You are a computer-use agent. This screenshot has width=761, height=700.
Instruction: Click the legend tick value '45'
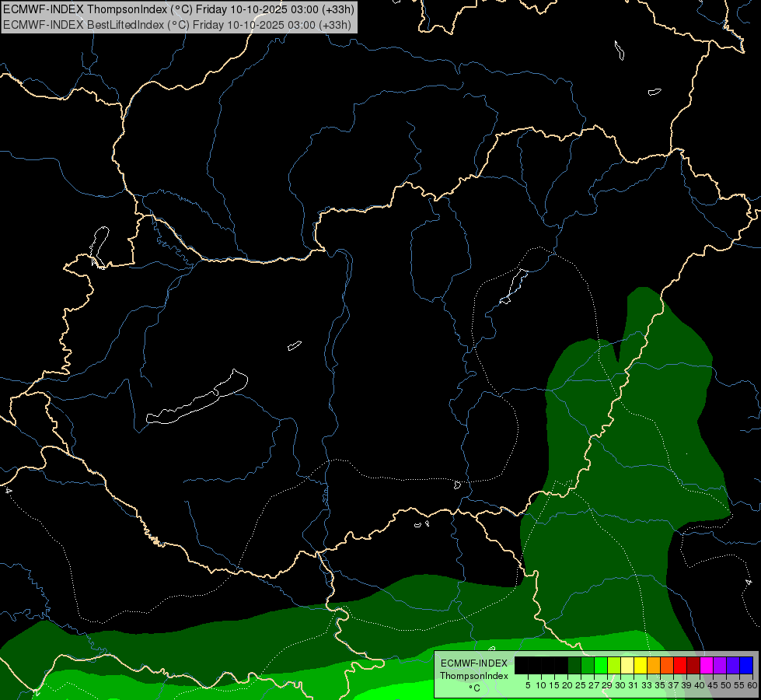713,685
